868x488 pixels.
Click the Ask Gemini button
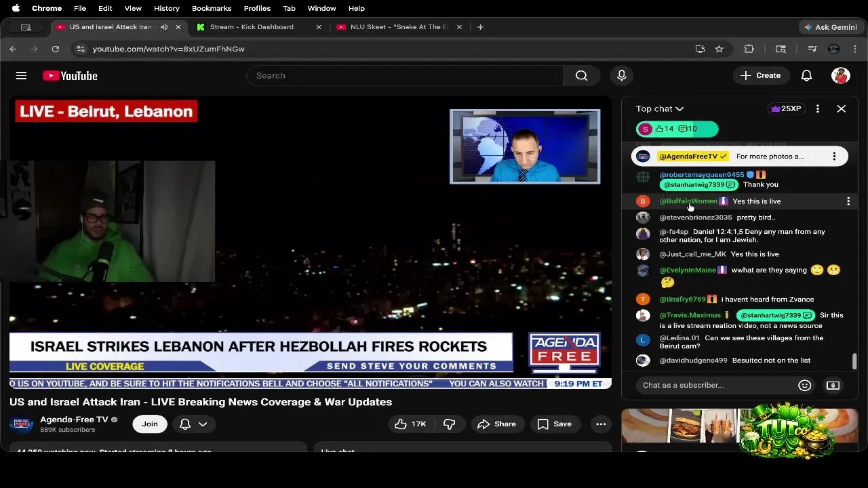point(830,27)
